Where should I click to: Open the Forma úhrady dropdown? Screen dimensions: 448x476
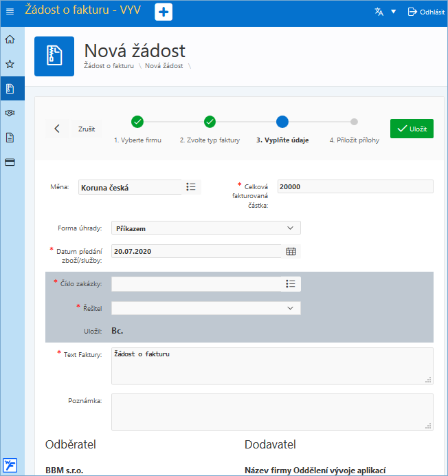(206, 228)
